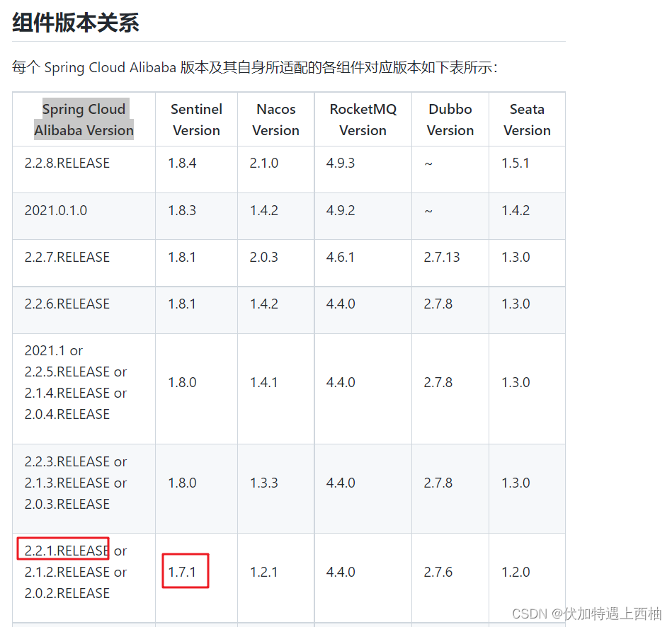Click the text 2.0.3.RELEASE
672x627 pixels.
tap(67, 504)
